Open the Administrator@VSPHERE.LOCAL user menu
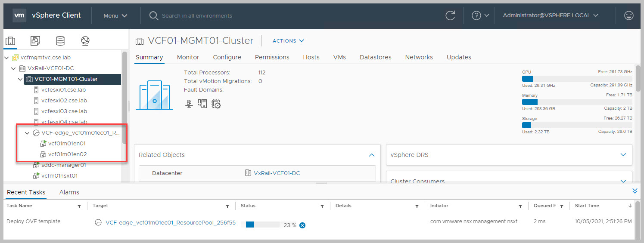This screenshot has height=243, width=644. click(x=551, y=15)
